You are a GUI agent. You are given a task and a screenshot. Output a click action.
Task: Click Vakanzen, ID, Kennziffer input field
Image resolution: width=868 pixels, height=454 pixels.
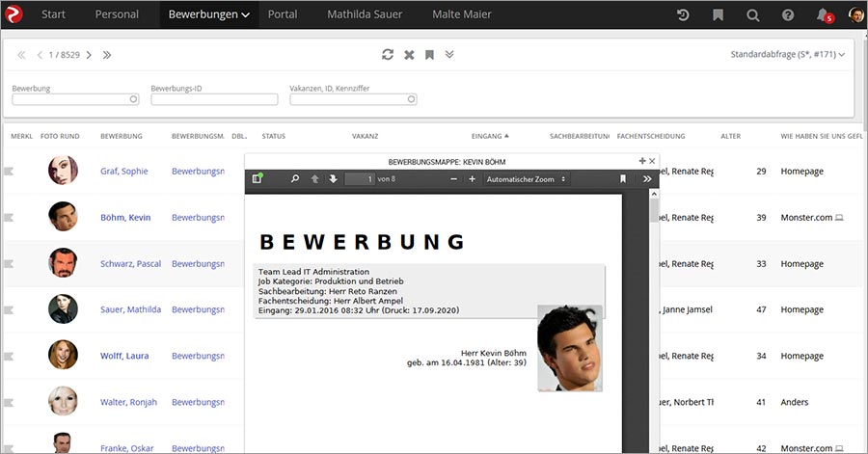pos(353,99)
